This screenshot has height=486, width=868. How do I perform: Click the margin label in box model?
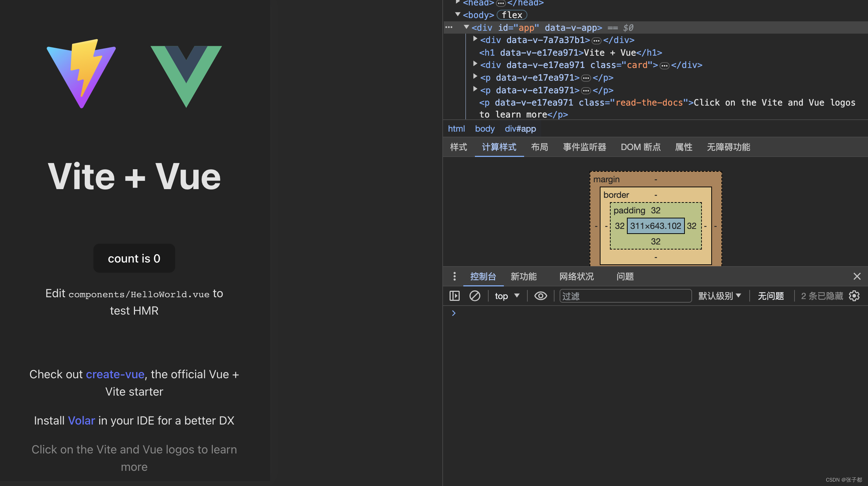click(x=606, y=179)
